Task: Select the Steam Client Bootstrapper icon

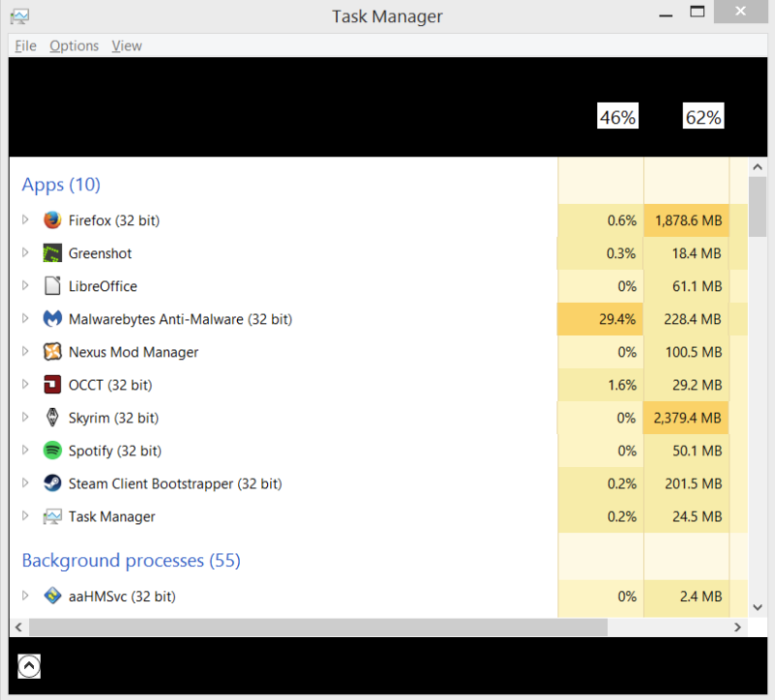Action: coord(52,483)
